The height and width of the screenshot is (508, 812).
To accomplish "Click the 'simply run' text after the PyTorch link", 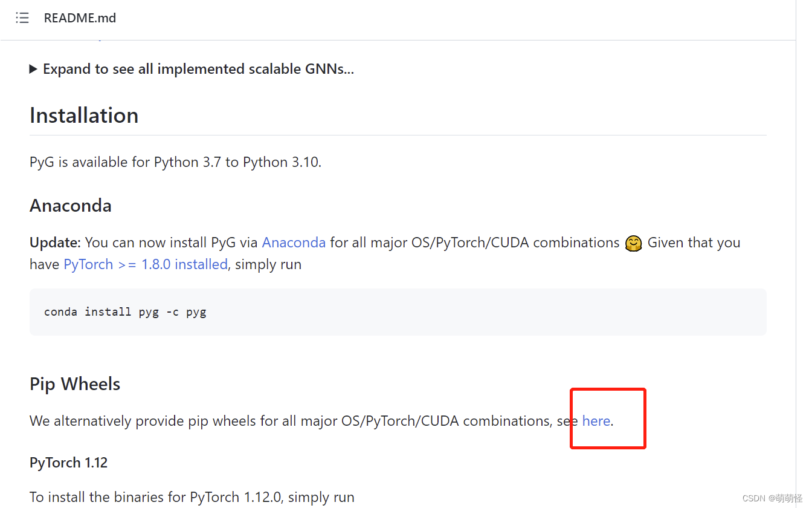I will point(268,264).
